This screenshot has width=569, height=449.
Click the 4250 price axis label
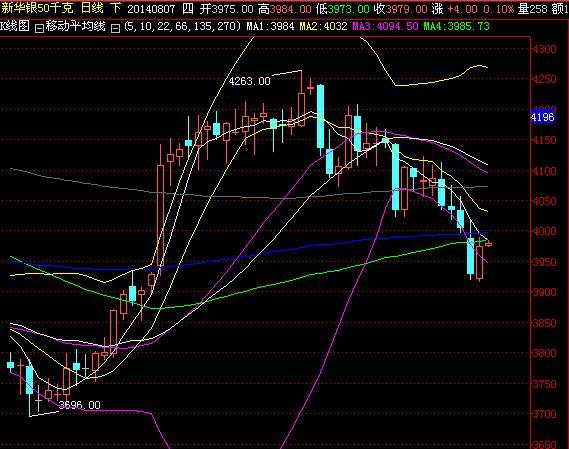[544, 79]
